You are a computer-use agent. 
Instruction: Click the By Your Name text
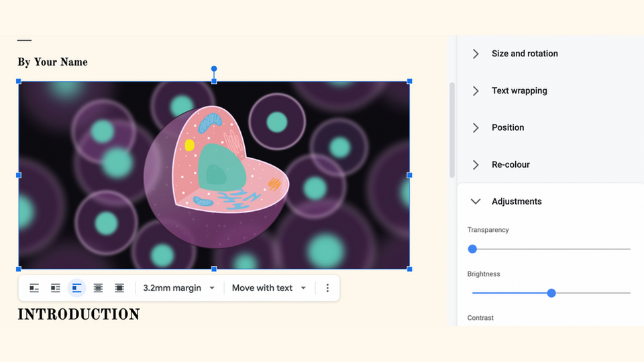click(x=52, y=62)
